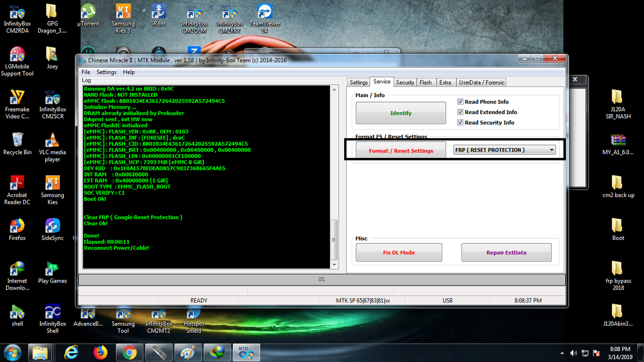This screenshot has width=644, height=362.
Task: Open Windows Explorer from taskbar
Action: [x=40, y=353]
